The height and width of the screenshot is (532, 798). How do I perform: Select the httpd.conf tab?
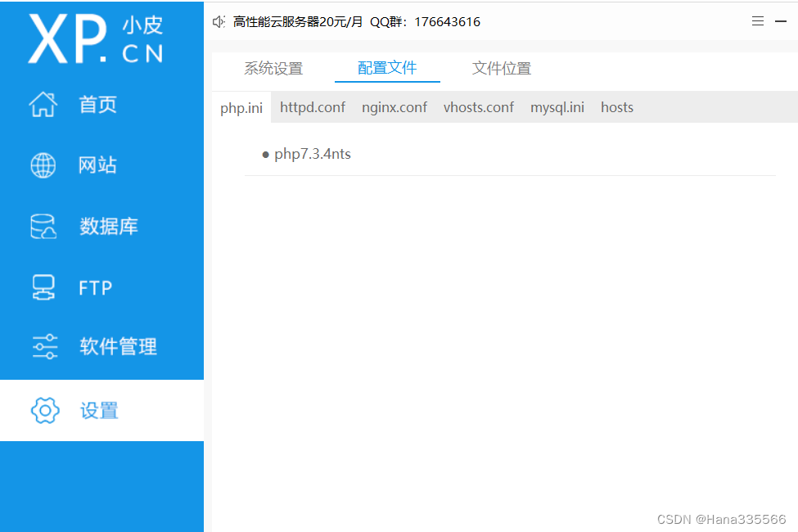pyautogui.click(x=313, y=107)
